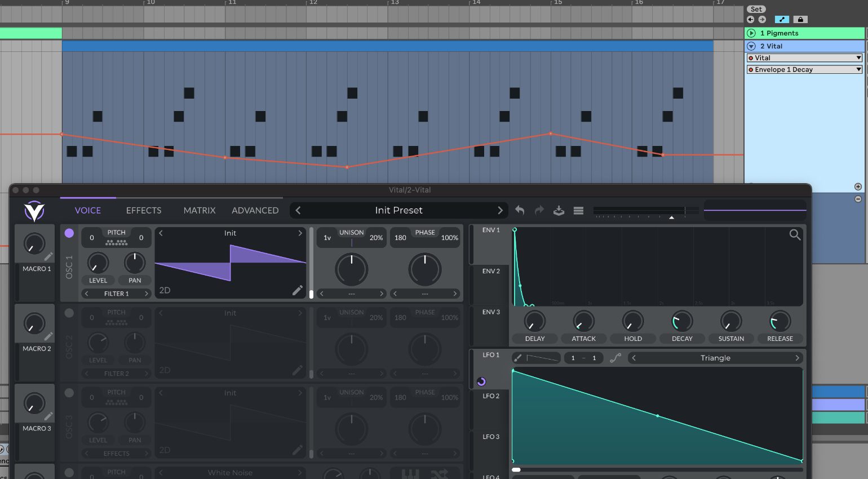Screen dimensions: 868x479
Task: Click the envelope magnifying glass icon
Action: (795, 234)
